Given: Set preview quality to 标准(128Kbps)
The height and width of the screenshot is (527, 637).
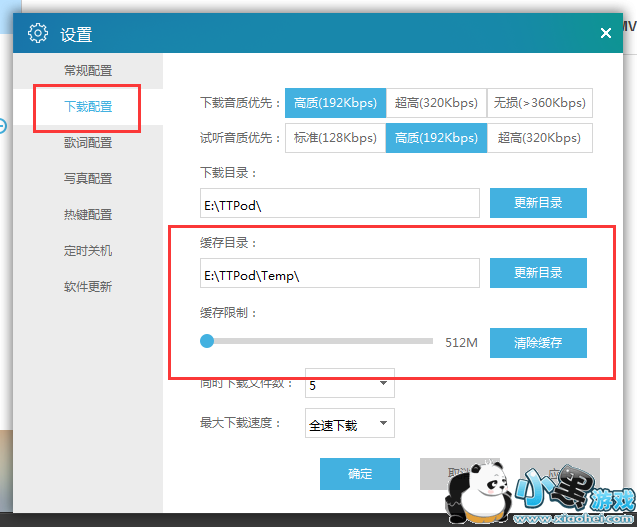Looking at the screenshot, I should (x=336, y=138).
